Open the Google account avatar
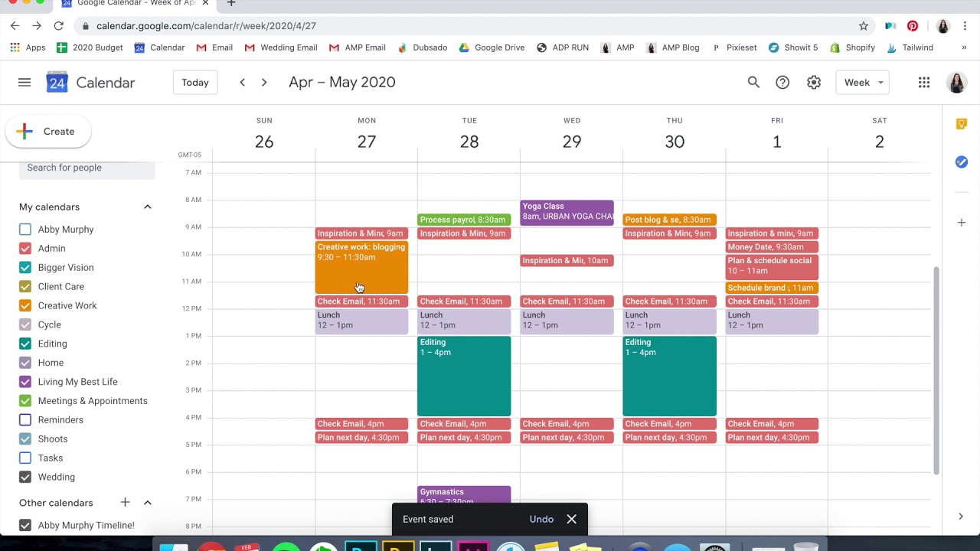The image size is (980, 551). tap(956, 83)
